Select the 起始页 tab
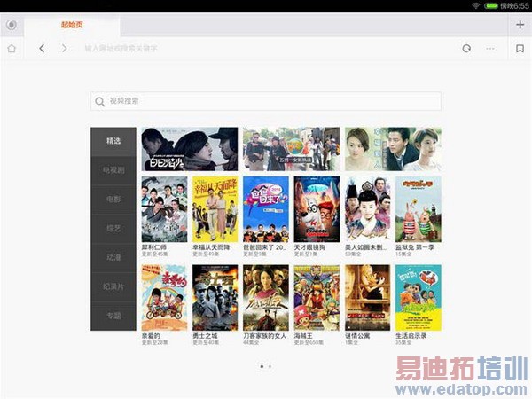This screenshot has width=532, height=399. pos(72,25)
